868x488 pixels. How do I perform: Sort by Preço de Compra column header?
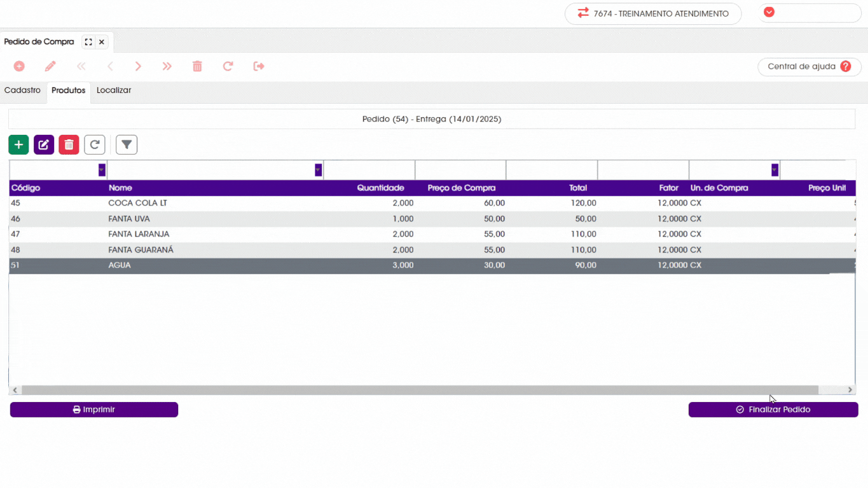tap(460, 188)
